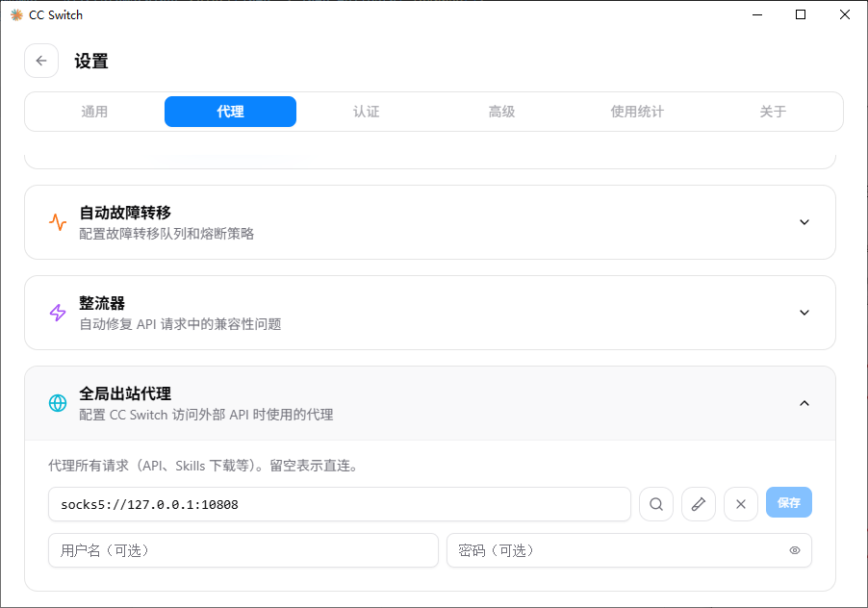Switch to the 通用 tab
The width and height of the screenshot is (868, 608).
(94, 112)
